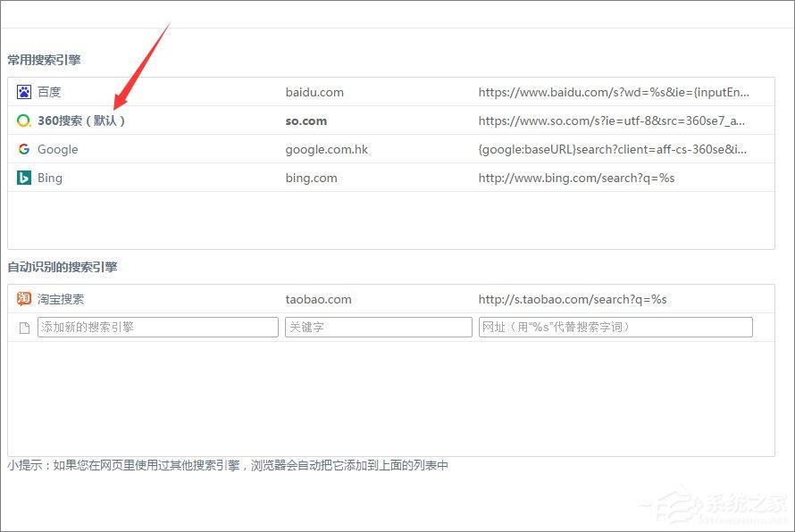The width and height of the screenshot is (795, 532).
Task: Click the Bing logo icon
Action: (x=24, y=178)
